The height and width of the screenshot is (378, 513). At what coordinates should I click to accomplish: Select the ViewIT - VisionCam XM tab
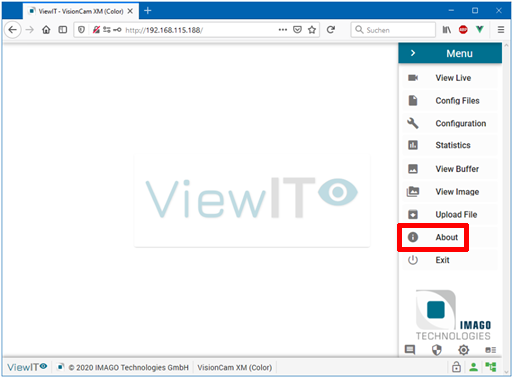pyautogui.click(x=80, y=11)
